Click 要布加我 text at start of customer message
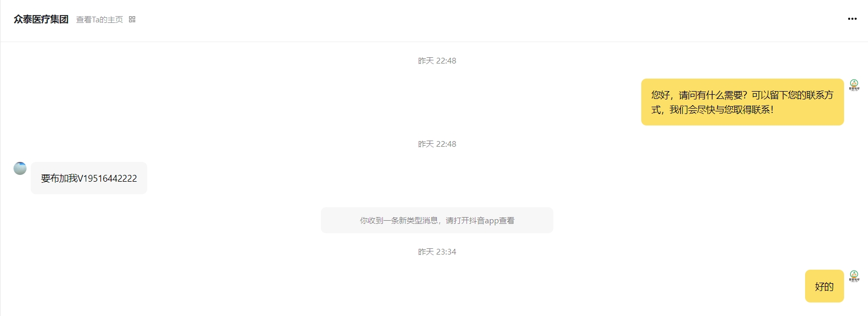Image resolution: width=868 pixels, height=316 pixels. [59, 179]
